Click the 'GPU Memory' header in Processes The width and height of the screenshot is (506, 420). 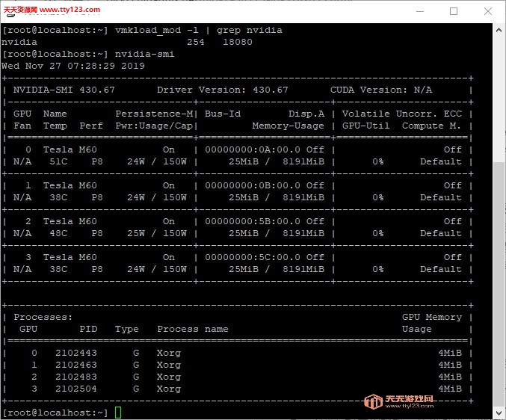click(432, 317)
